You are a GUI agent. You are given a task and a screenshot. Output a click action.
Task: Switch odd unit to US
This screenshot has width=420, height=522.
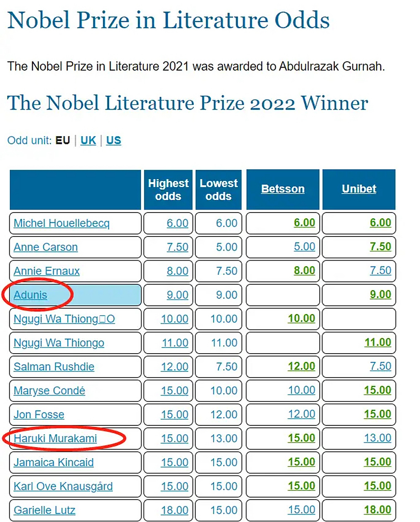113,140
